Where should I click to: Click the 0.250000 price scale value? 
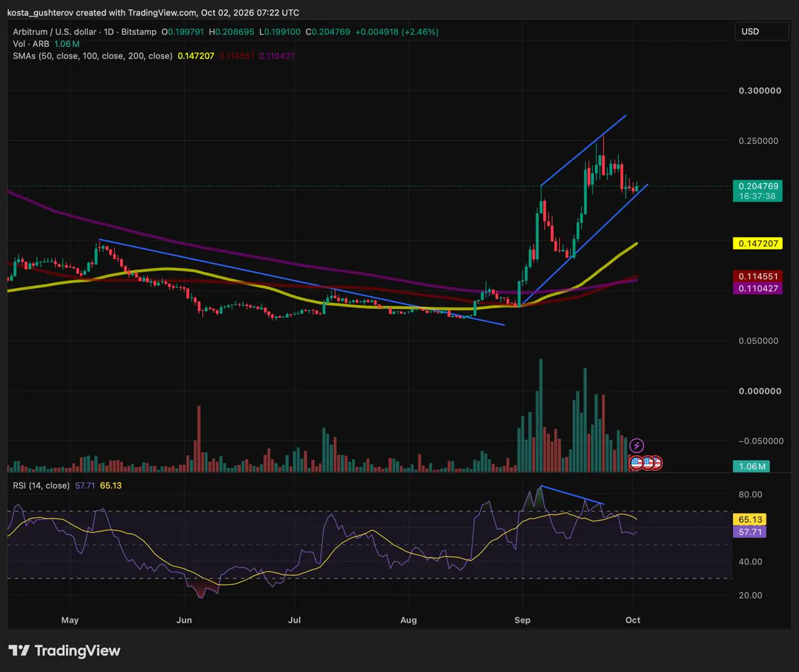coord(758,141)
